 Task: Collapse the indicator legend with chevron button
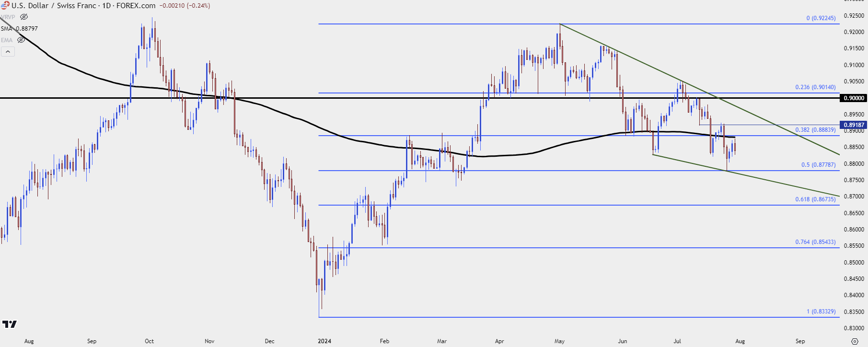[8, 51]
